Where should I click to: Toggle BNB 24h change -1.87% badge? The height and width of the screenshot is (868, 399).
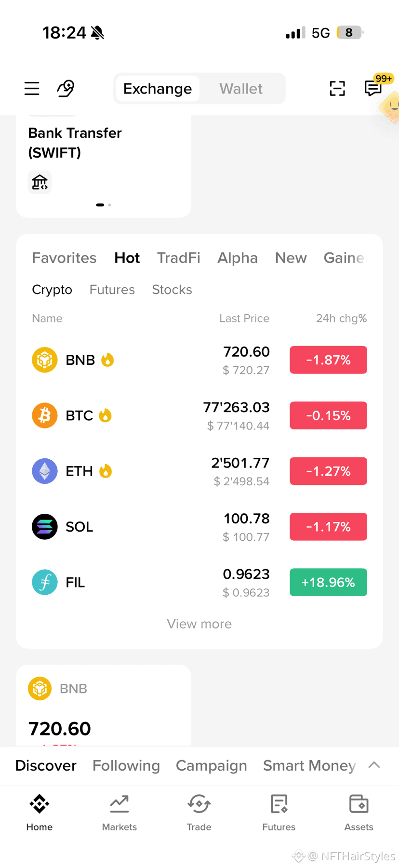click(328, 360)
